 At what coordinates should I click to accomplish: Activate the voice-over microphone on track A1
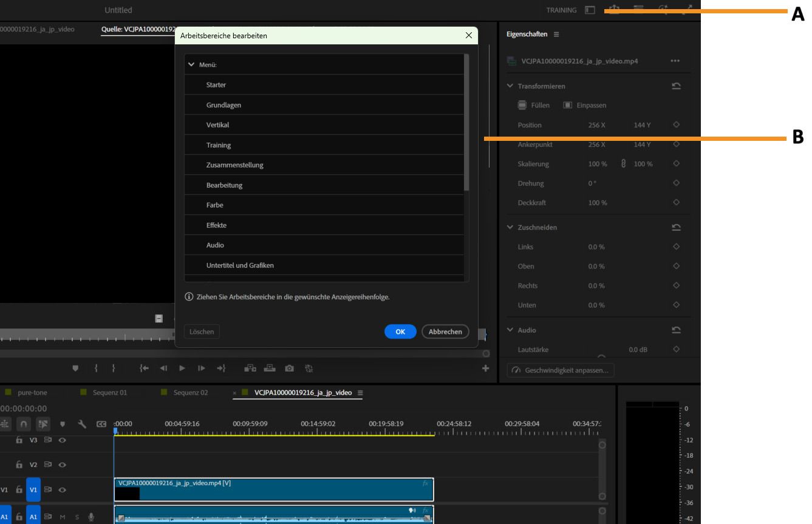click(91, 516)
